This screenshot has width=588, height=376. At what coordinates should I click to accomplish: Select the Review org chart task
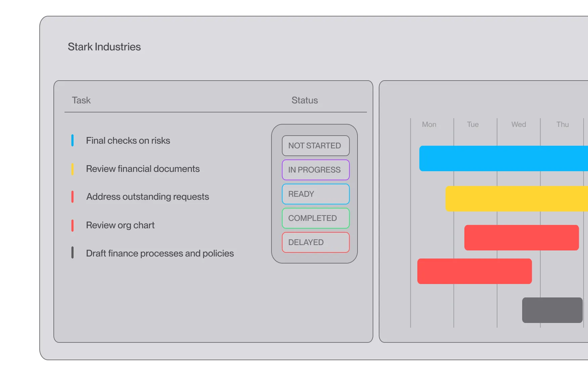(120, 225)
